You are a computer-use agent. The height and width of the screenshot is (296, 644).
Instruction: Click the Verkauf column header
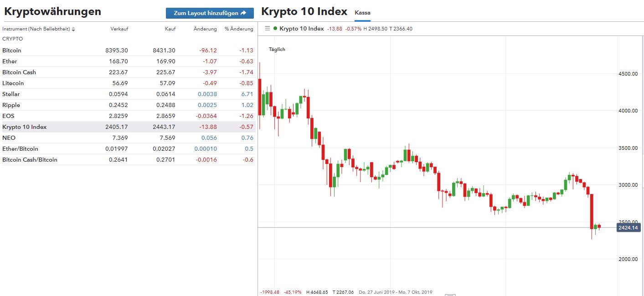point(119,29)
